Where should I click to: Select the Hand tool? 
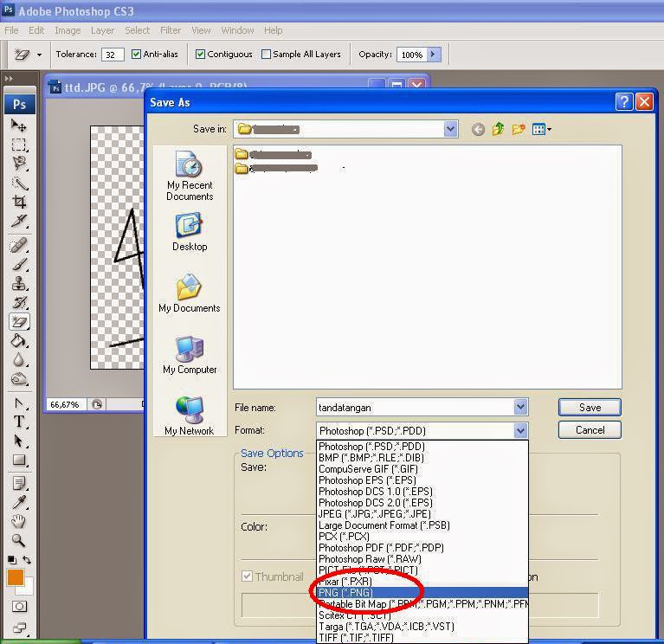click(19, 521)
